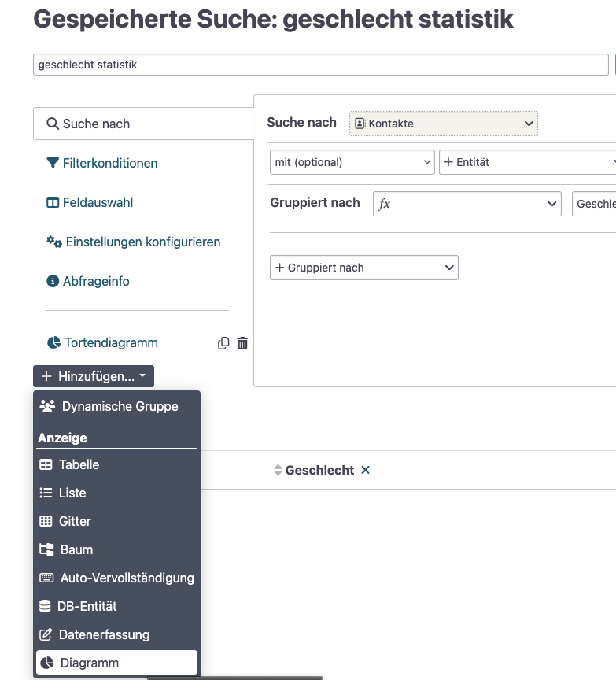
Task: Click the magnifier icon beside Suche nach
Action: pos(52,124)
